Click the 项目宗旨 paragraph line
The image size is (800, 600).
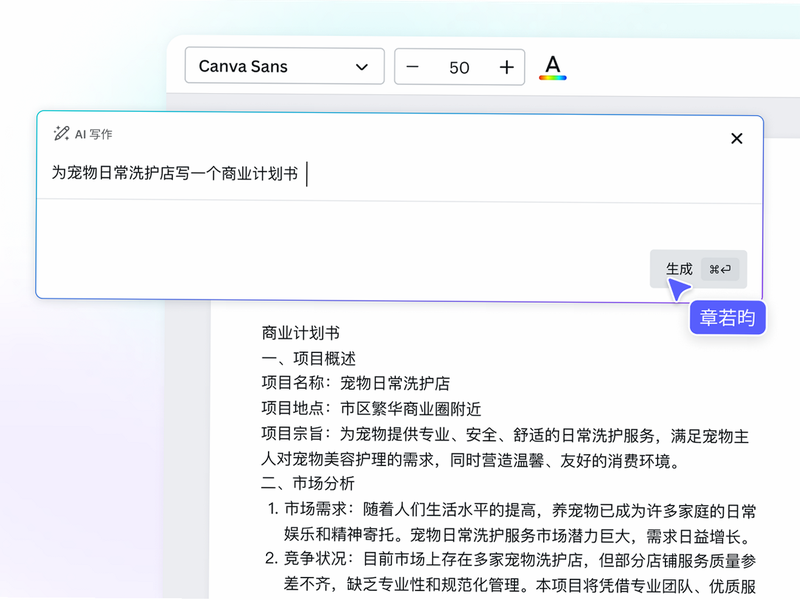point(505,447)
